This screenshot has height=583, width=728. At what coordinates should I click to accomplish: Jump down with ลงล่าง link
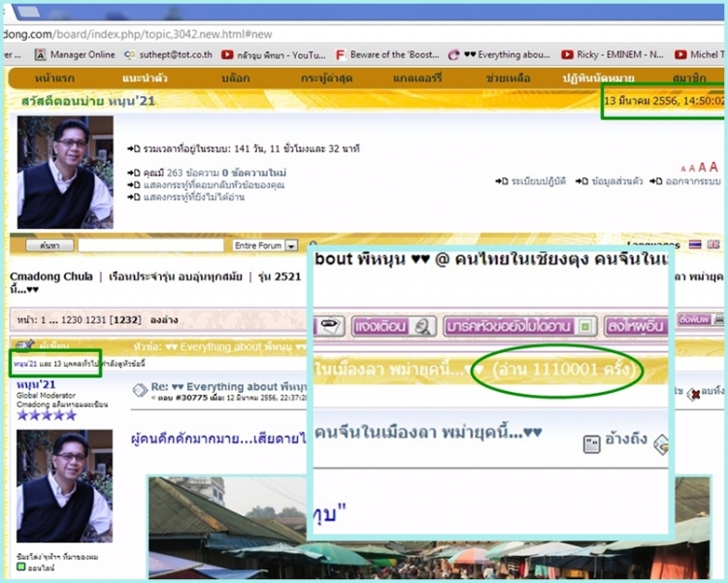coord(164,320)
